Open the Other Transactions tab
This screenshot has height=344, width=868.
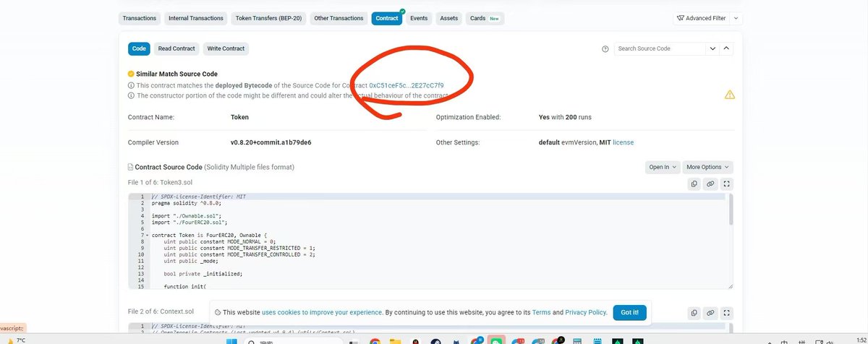[339, 18]
